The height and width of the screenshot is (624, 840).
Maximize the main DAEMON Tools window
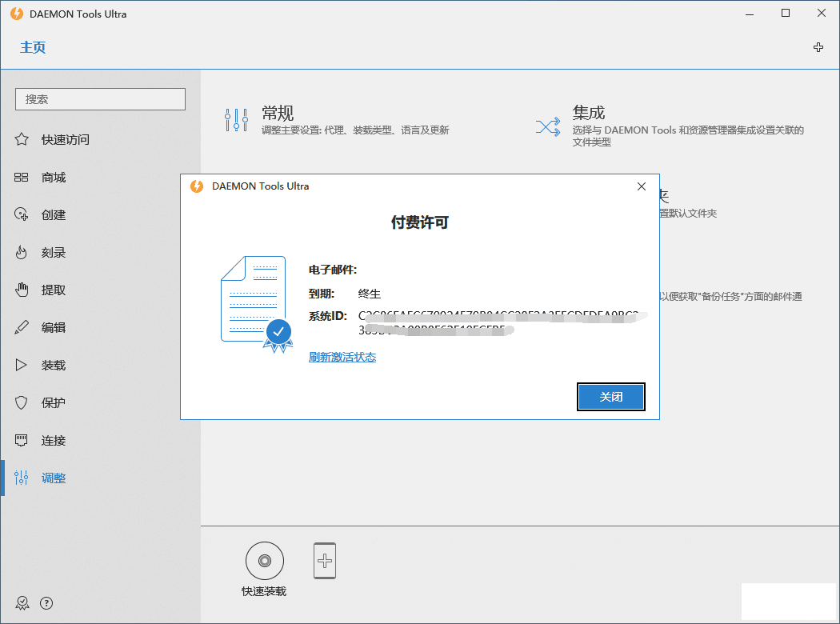pos(786,14)
